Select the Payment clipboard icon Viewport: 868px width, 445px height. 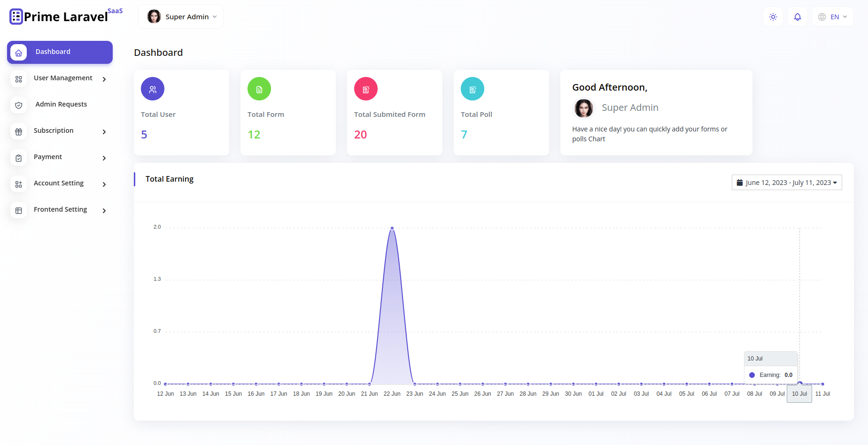pos(18,158)
